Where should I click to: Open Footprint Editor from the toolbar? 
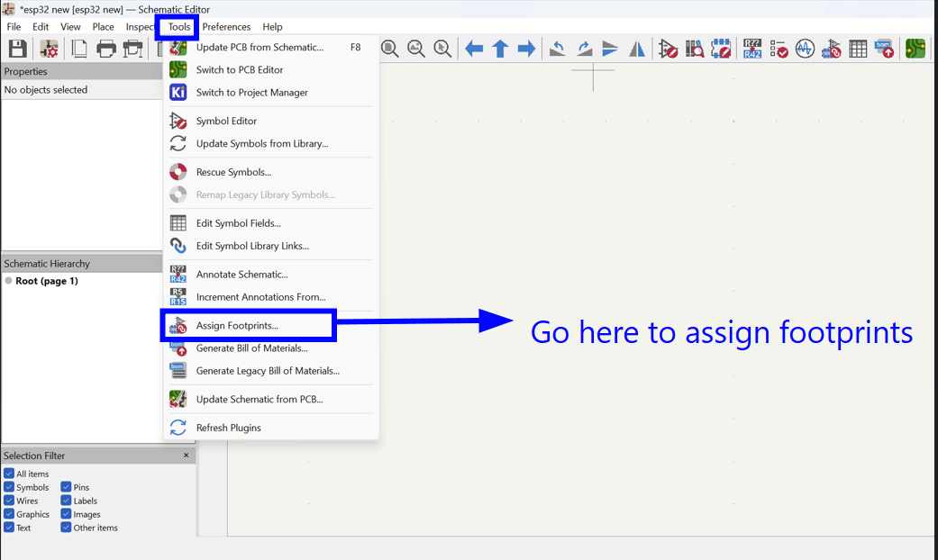pyautogui.click(x=721, y=49)
